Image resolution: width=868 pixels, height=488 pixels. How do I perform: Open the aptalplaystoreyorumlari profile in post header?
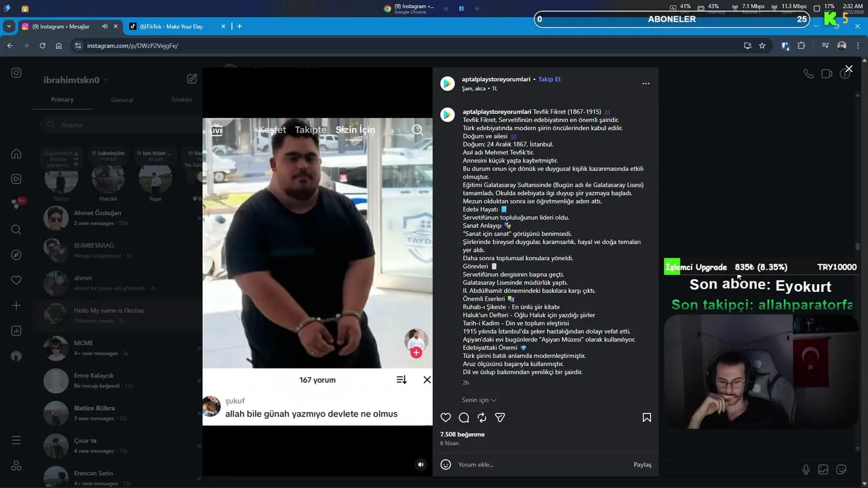click(x=496, y=79)
